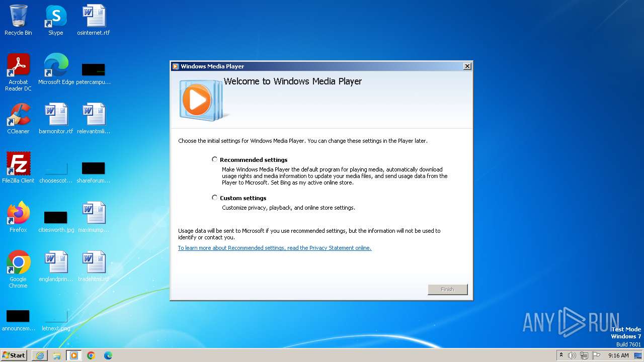Image resolution: width=644 pixels, height=362 pixels.
Task: Open the Recycle Bin desktop icon
Action: click(18, 21)
